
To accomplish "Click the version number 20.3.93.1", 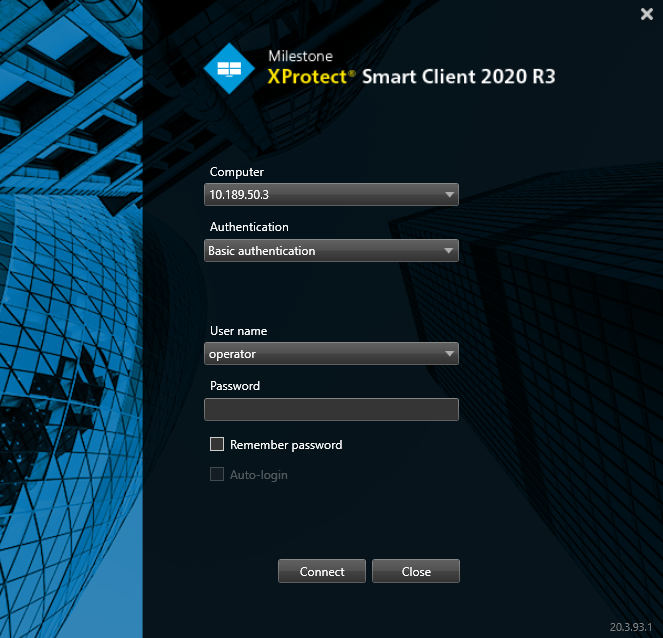I will pos(631,627).
